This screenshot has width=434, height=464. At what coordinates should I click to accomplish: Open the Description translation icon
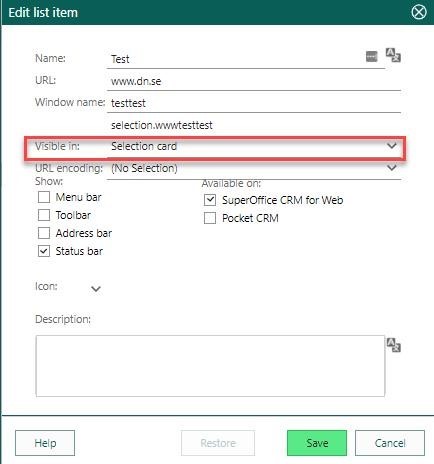coord(393,345)
